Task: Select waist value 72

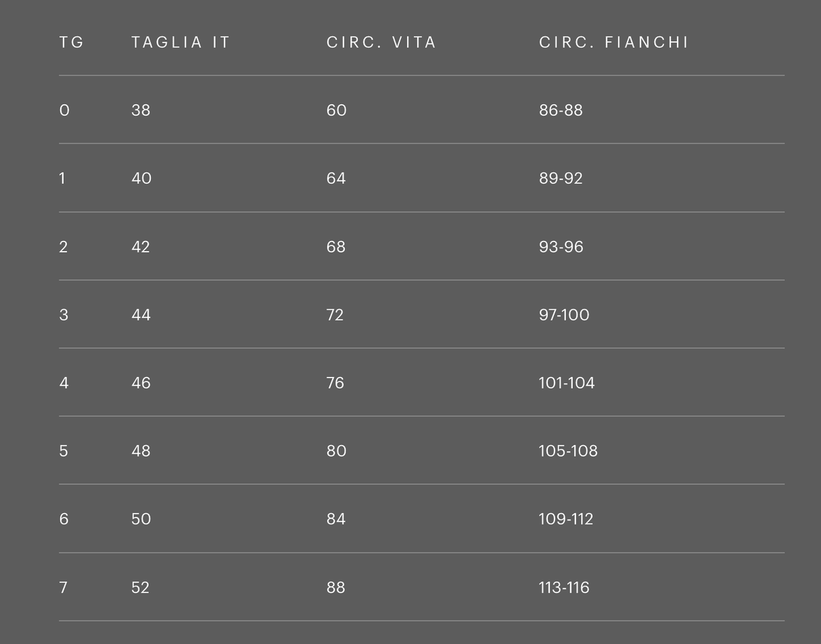Action: click(x=335, y=315)
